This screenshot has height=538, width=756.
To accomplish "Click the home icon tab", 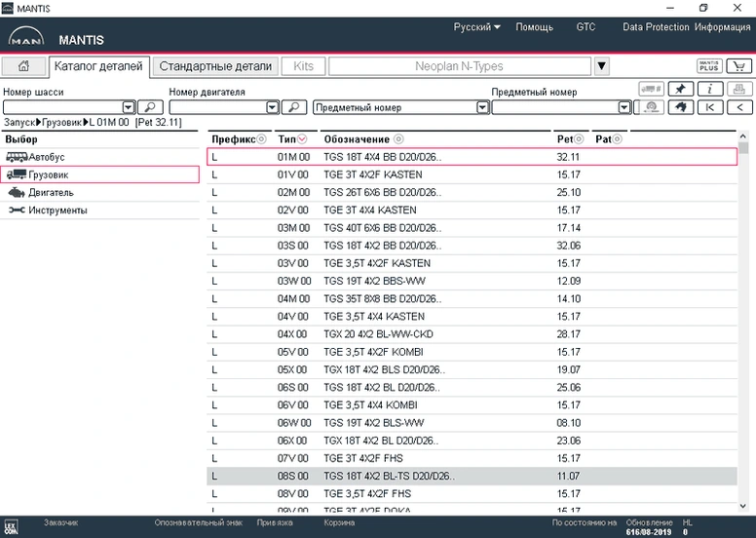I will coord(23,66).
